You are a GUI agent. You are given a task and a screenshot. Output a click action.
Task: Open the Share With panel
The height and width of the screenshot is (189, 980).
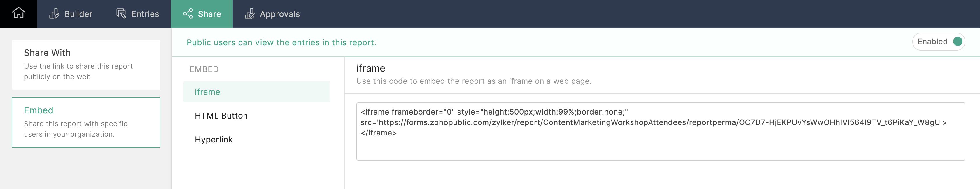(x=86, y=65)
